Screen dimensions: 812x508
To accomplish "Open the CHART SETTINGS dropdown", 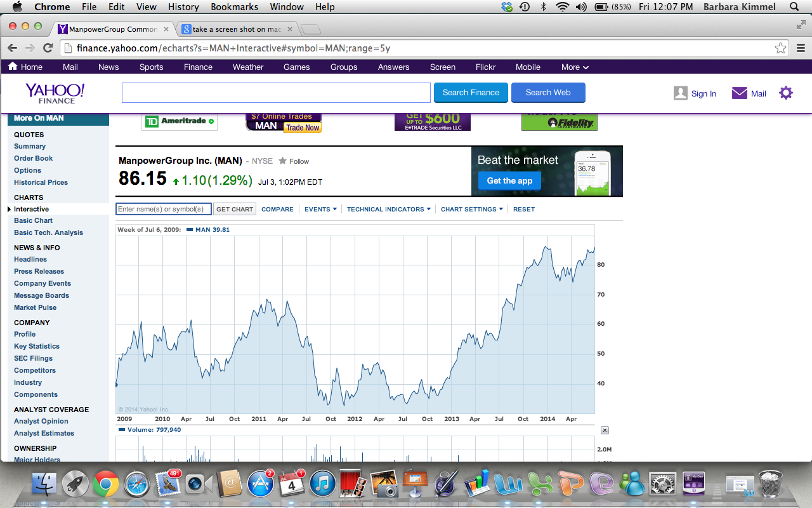I will pos(472,209).
